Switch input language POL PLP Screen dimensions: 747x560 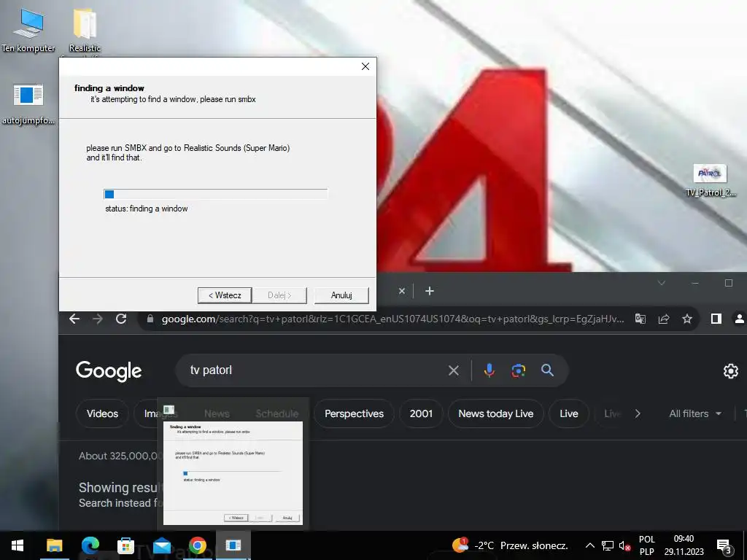point(646,545)
